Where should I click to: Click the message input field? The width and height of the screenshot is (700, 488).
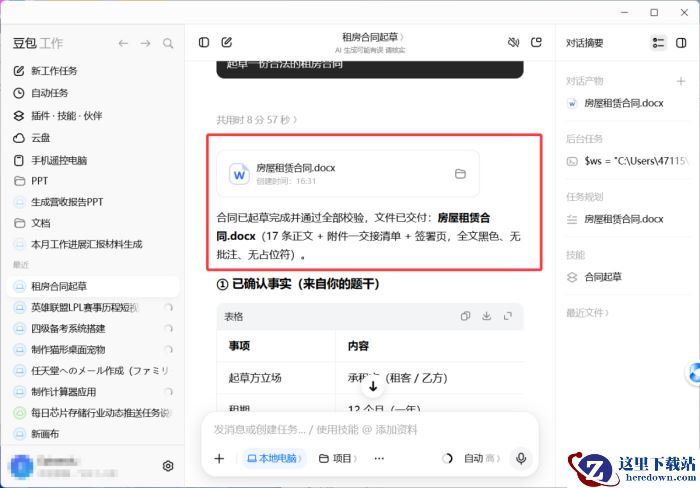tap(370, 430)
